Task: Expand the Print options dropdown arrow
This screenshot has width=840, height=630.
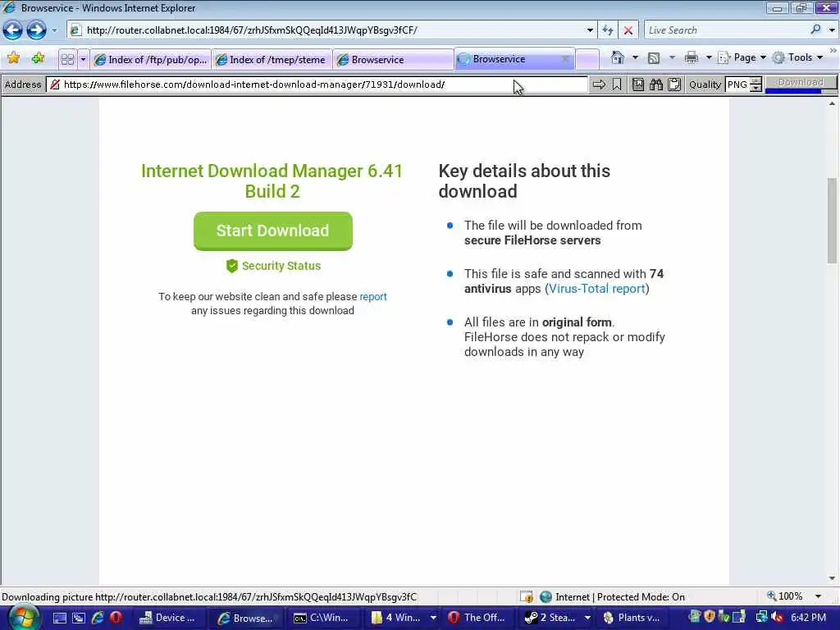Action: pyautogui.click(x=708, y=57)
